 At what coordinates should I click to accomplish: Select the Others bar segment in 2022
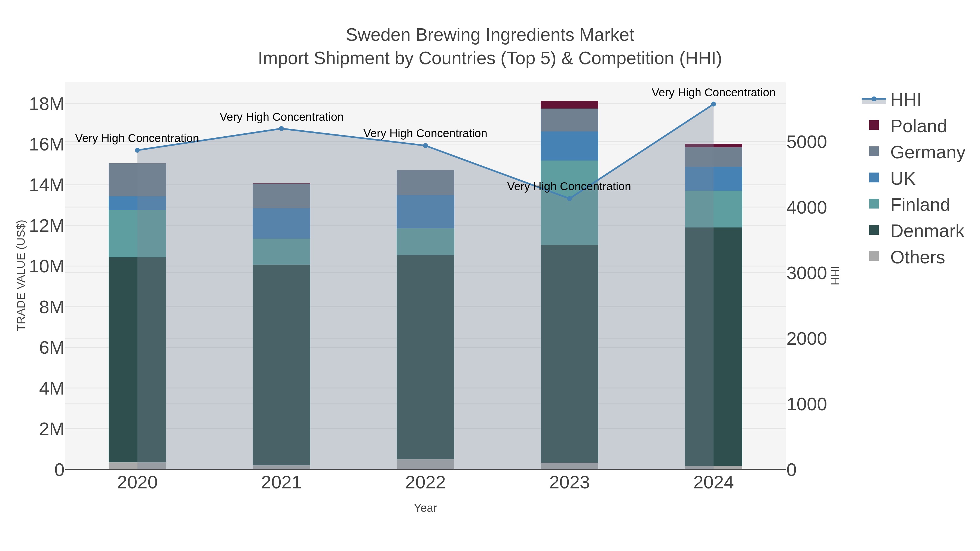425,464
